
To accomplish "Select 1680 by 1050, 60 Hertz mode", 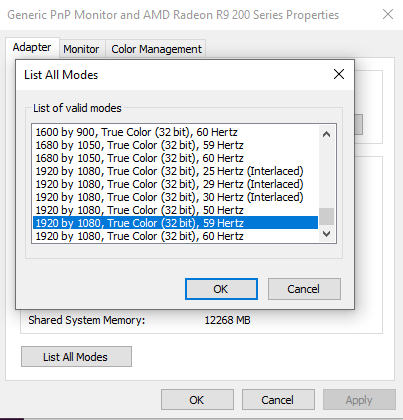I will tap(175, 158).
